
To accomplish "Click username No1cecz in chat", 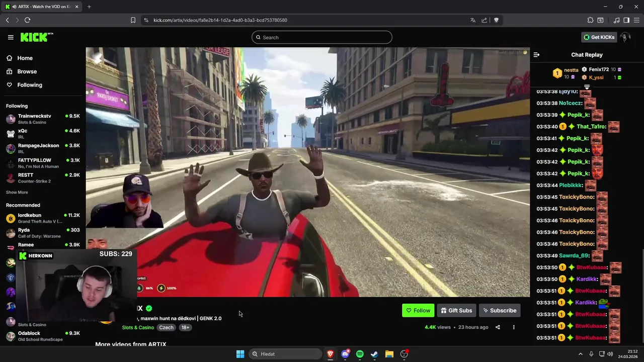I will pyautogui.click(x=570, y=103).
